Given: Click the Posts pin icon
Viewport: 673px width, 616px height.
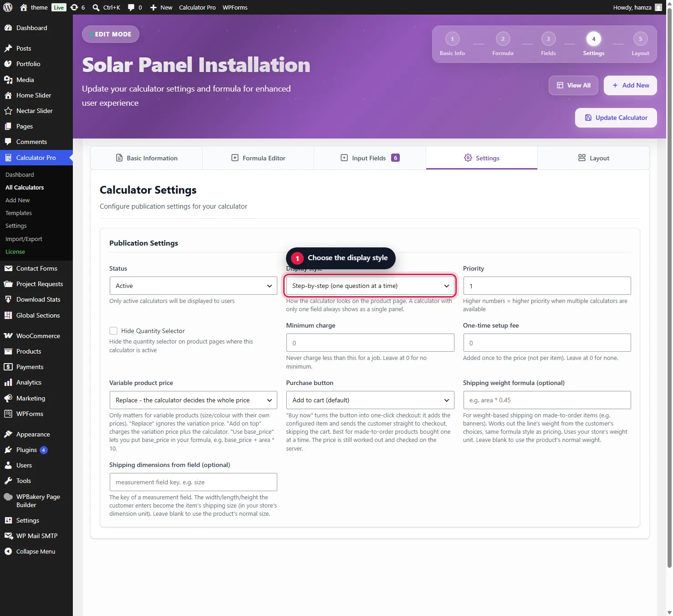Looking at the screenshot, I should (8, 48).
